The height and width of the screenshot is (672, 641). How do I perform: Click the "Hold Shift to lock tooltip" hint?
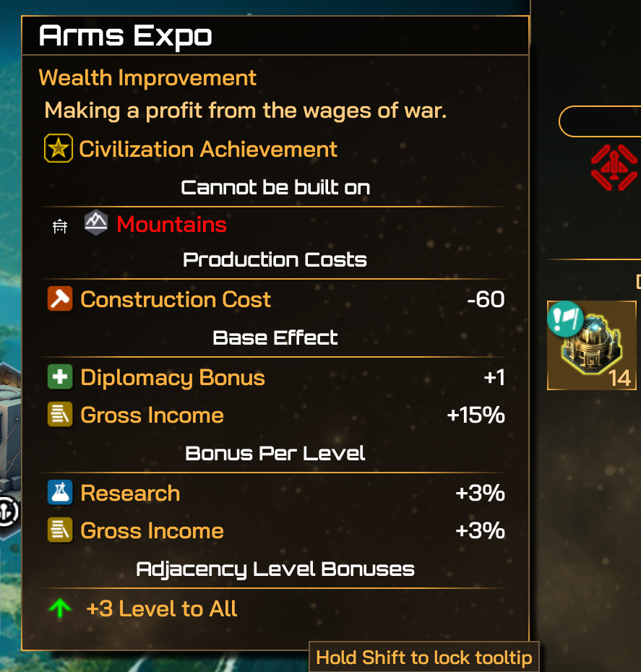pos(424,658)
